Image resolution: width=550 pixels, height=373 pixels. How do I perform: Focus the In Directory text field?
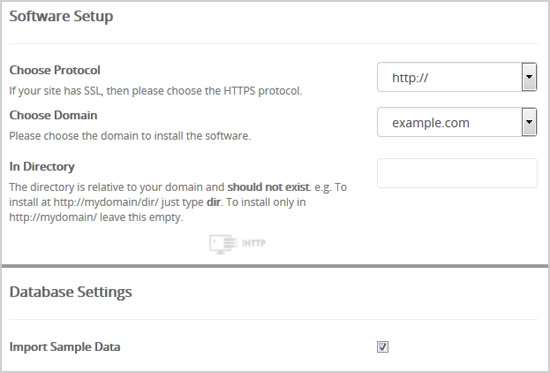tap(457, 173)
